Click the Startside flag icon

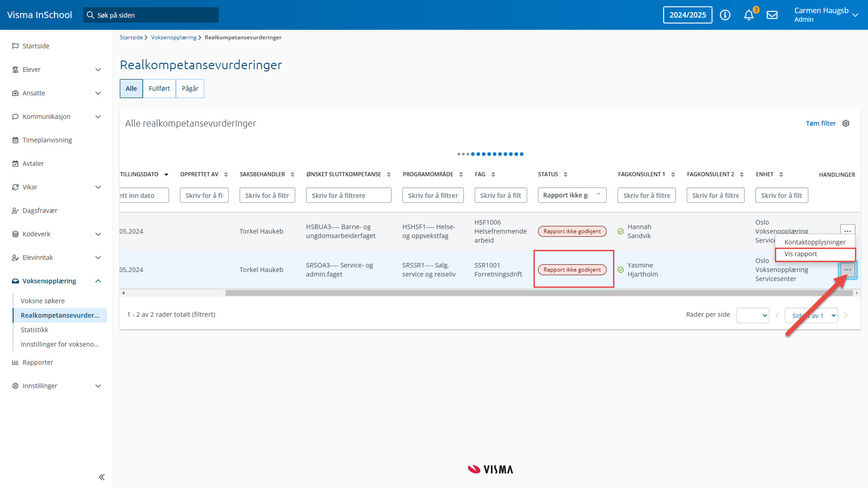[15, 46]
